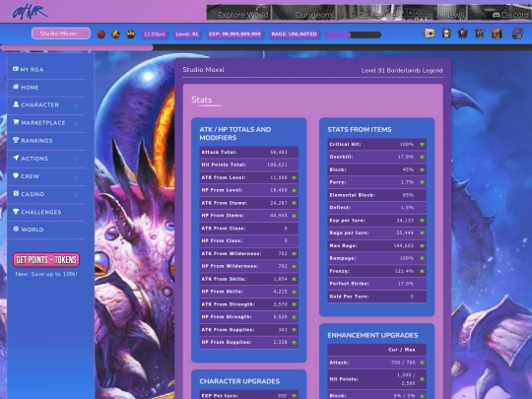Click the Hit Points Total value 106,621
532x399 pixels.
(x=277, y=165)
